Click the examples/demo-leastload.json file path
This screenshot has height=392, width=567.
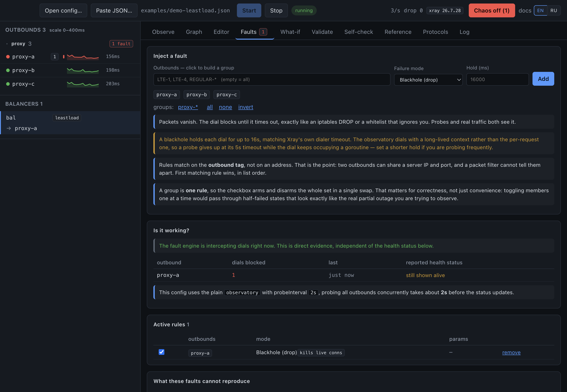point(185,11)
